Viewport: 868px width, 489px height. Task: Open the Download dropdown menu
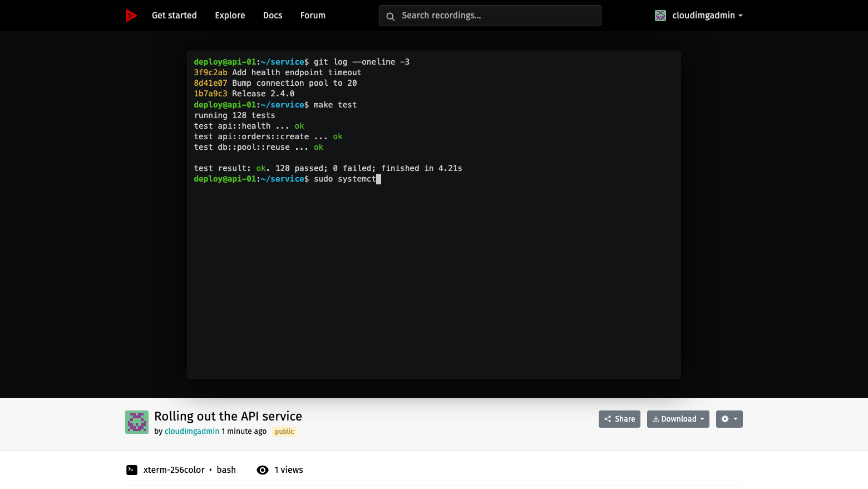(x=678, y=419)
